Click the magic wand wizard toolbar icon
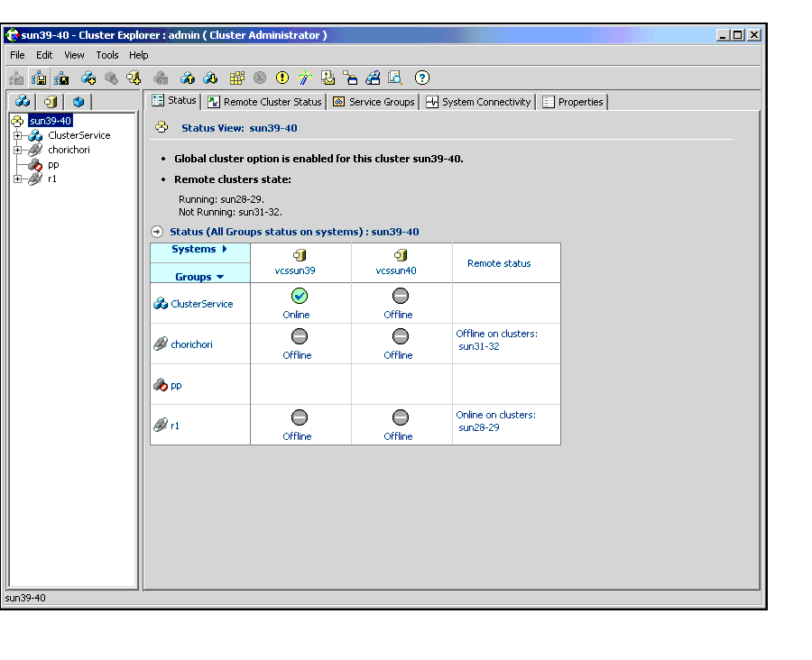The width and height of the screenshot is (812, 660). point(305,78)
